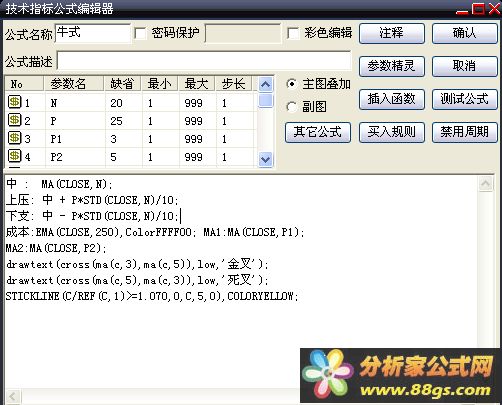Click the parameter icon for row P

point(14,120)
